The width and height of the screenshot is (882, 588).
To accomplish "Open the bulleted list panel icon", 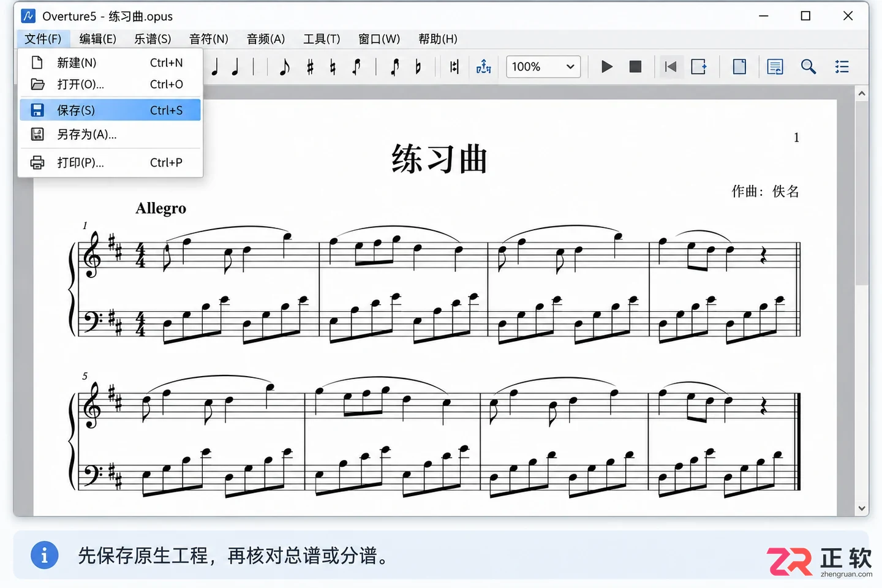I will click(842, 67).
